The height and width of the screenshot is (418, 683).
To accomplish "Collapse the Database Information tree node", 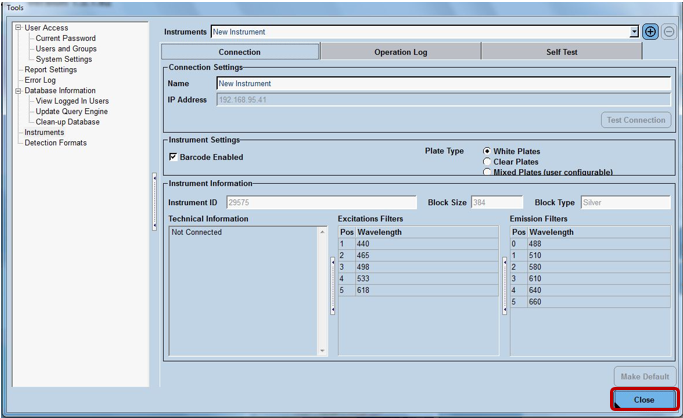I will (18, 91).
